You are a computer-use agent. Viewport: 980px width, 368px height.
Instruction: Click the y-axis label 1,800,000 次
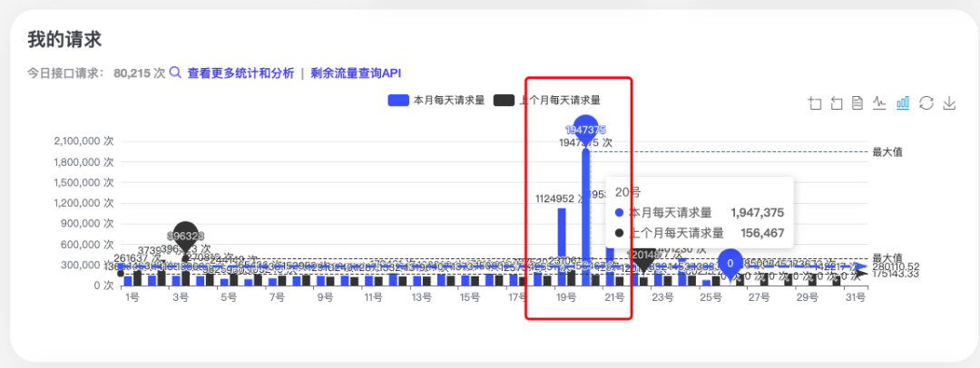click(x=83, y=162)
